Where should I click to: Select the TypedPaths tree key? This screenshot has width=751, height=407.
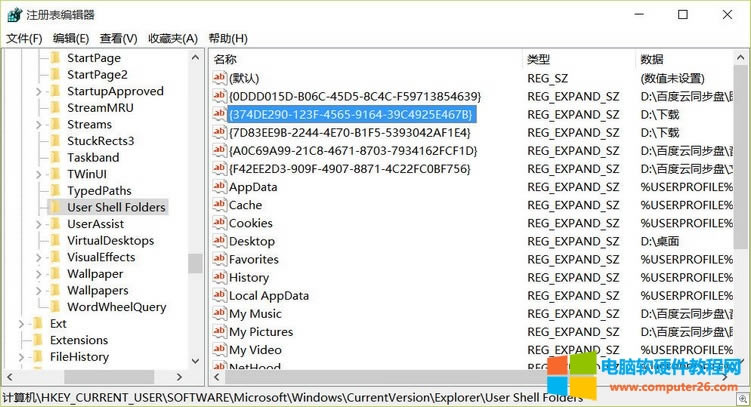[99, 191]
